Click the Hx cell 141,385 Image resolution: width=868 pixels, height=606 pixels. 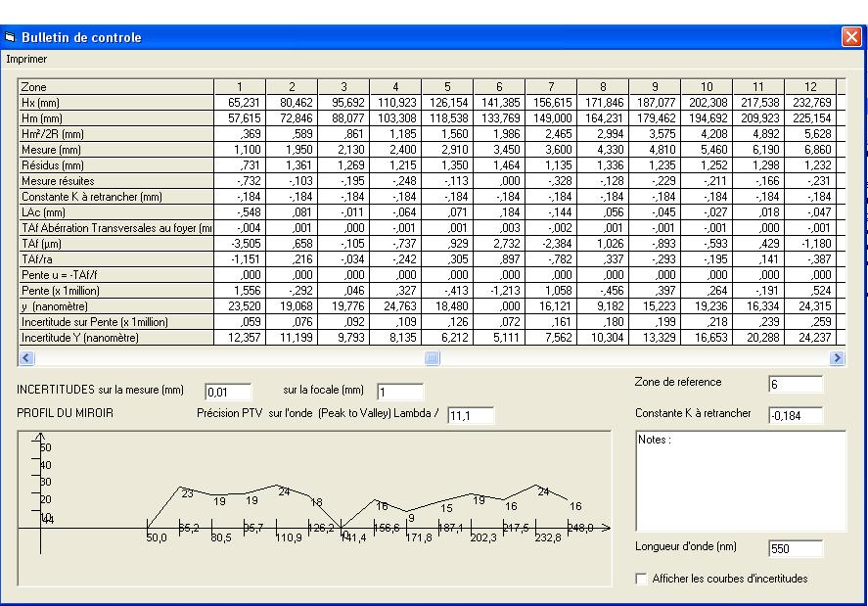point(499,103)
